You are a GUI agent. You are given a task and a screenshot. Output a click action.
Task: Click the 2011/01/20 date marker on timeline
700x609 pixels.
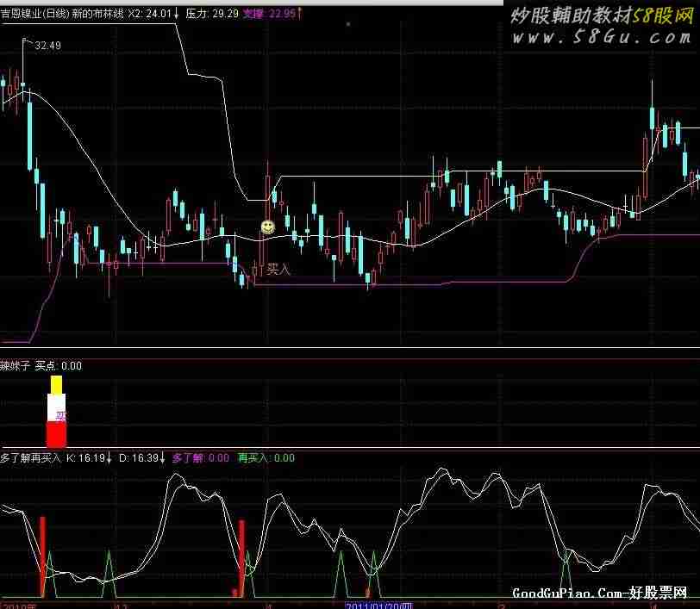pyautogui.click(x=379, y=605)
